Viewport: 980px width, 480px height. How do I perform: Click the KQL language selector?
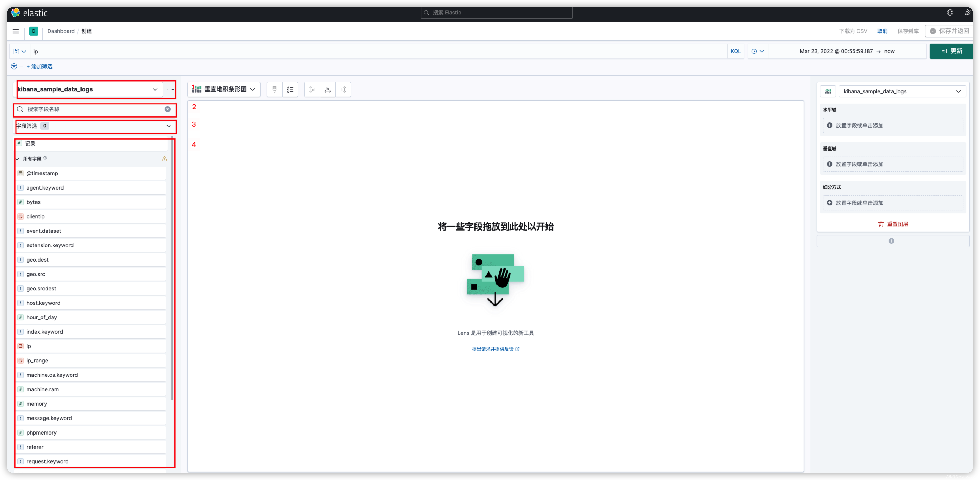(736, 51)
